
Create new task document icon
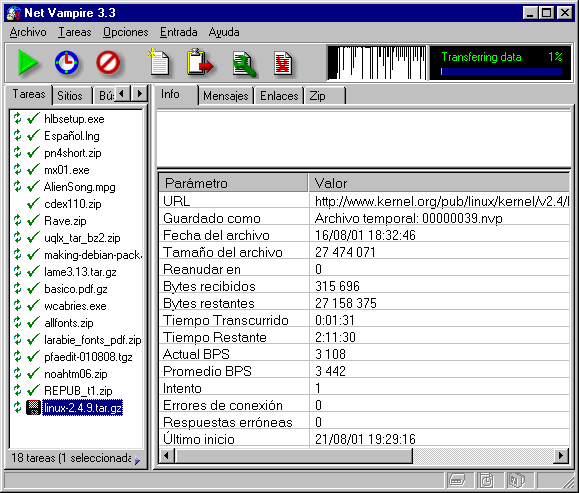coord(159,62)
